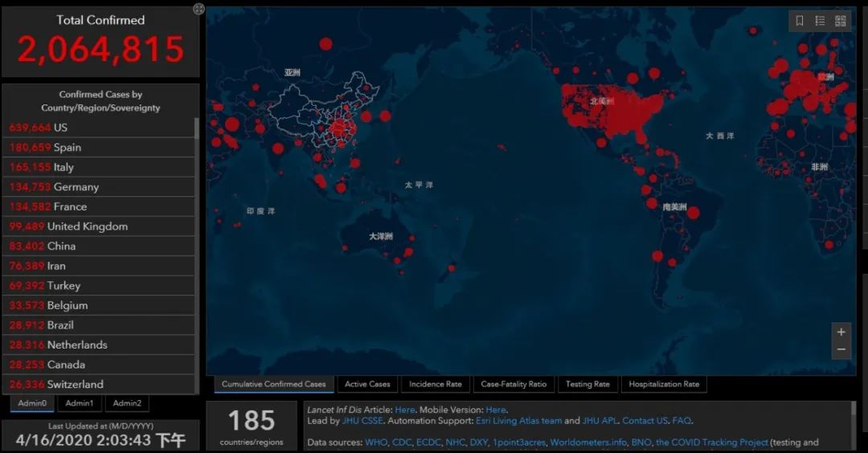Open the WHO data source link
The width and height of the screenshot is (868, 453).
376,443
